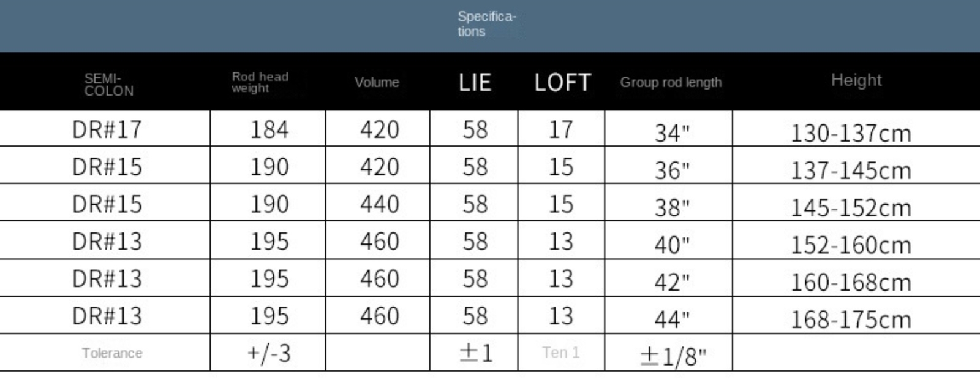980x379 pixels.
Task: Click the 152-160cm height cell
Action: pyautogui.click(x=851, y=245)
